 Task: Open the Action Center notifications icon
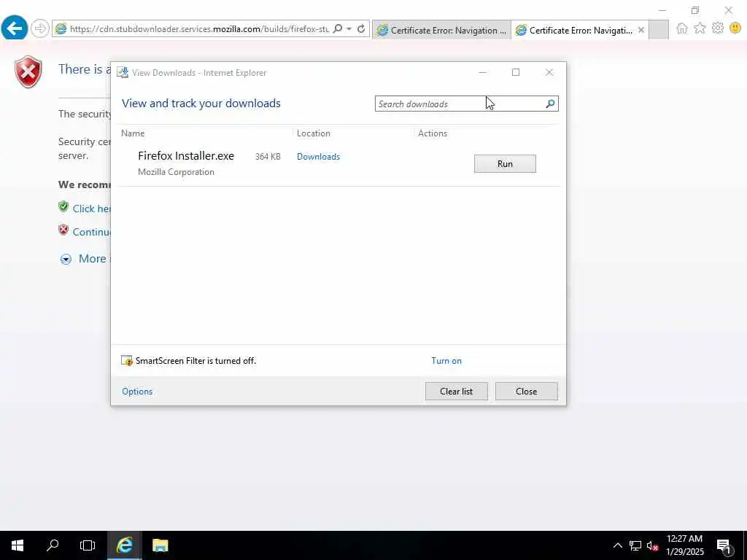pos(724,545)
